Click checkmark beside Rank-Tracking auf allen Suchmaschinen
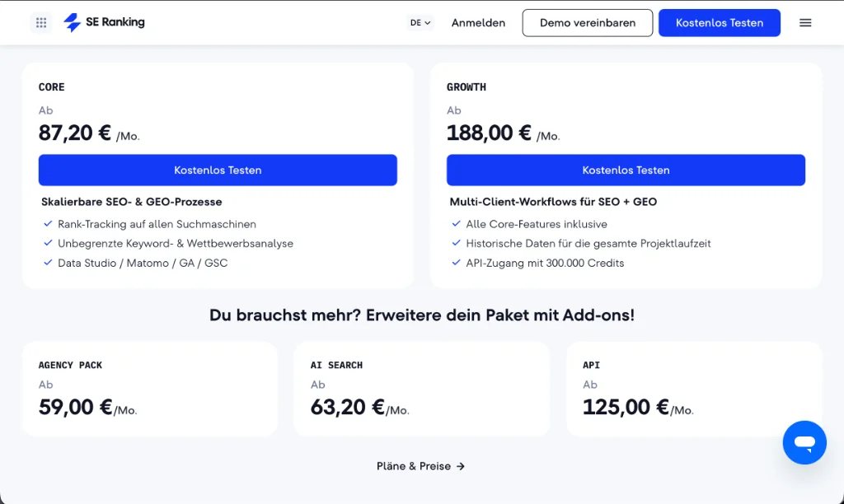Viewport: 844px width, 504px height. (x=48, y=223)
